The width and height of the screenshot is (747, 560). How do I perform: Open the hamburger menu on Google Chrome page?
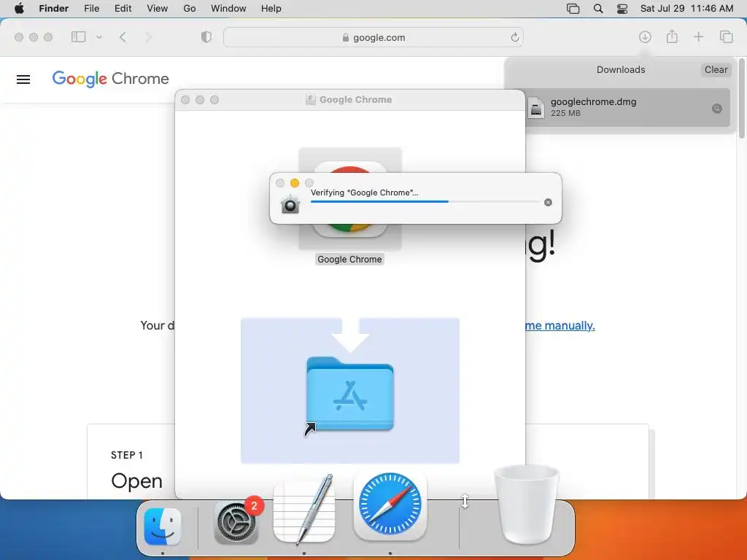coord(23,79)
